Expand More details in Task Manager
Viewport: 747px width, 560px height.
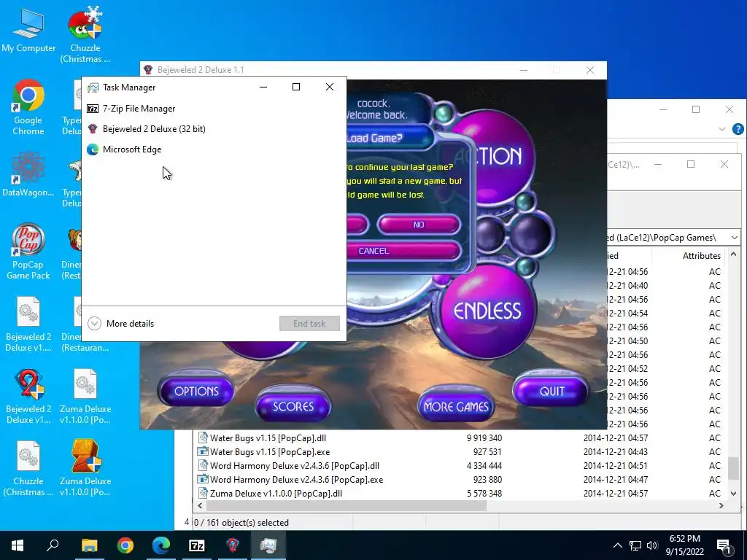[x=121, y=323]
